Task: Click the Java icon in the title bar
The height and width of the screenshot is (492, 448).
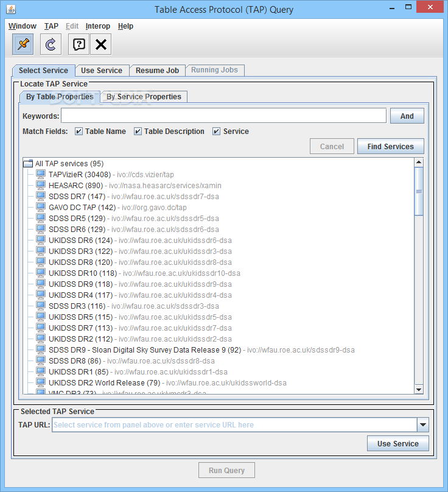Action: click(11, 9)
